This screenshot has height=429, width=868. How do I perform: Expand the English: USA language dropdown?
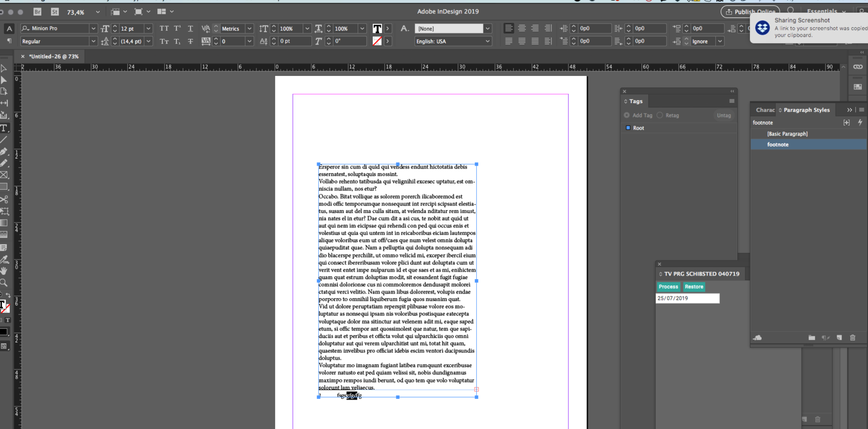coord(487,41)
